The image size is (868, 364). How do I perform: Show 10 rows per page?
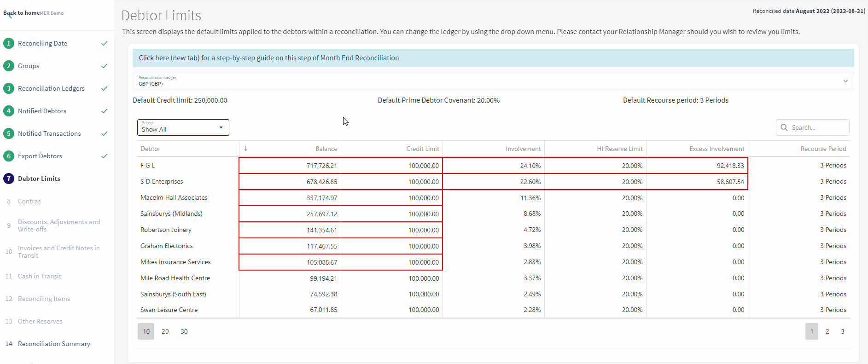146,331
